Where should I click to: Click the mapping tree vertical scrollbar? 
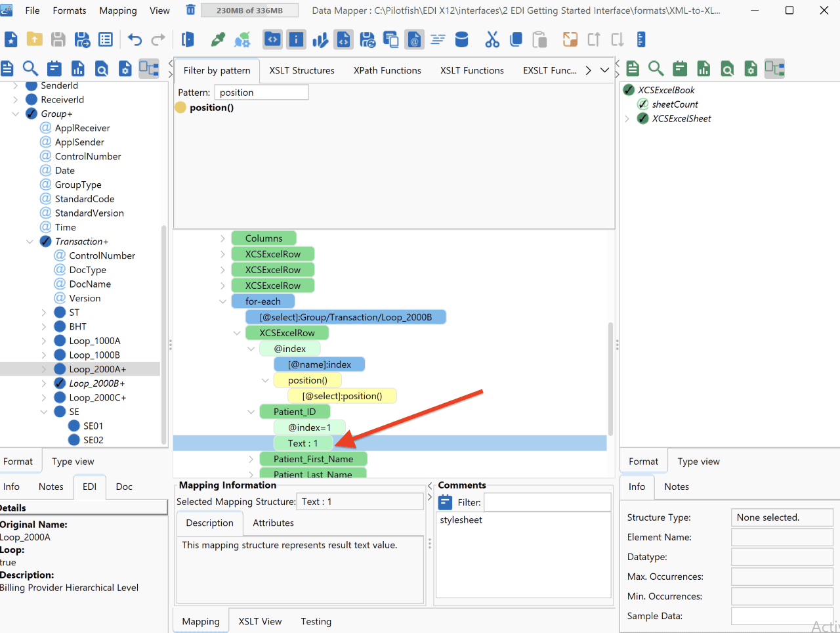click(611, 379)
